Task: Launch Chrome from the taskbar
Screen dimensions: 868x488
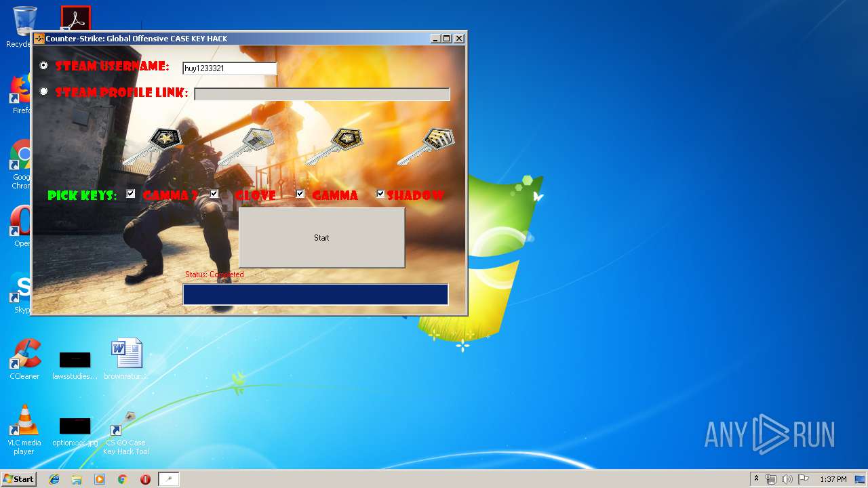Action: 122,479
